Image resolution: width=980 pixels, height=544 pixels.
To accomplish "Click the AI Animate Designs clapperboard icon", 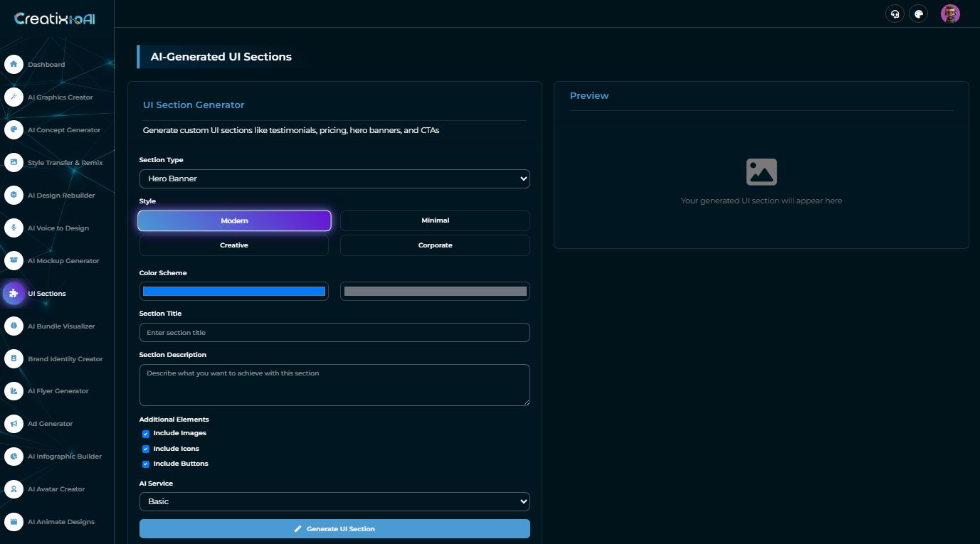I will 14,522.
